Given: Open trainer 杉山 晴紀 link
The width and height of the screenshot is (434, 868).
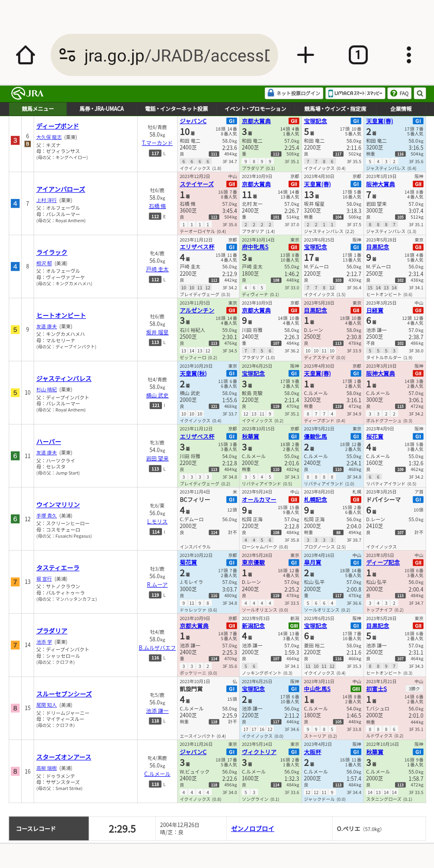Looking at the screenshot, I should (47, 389).
